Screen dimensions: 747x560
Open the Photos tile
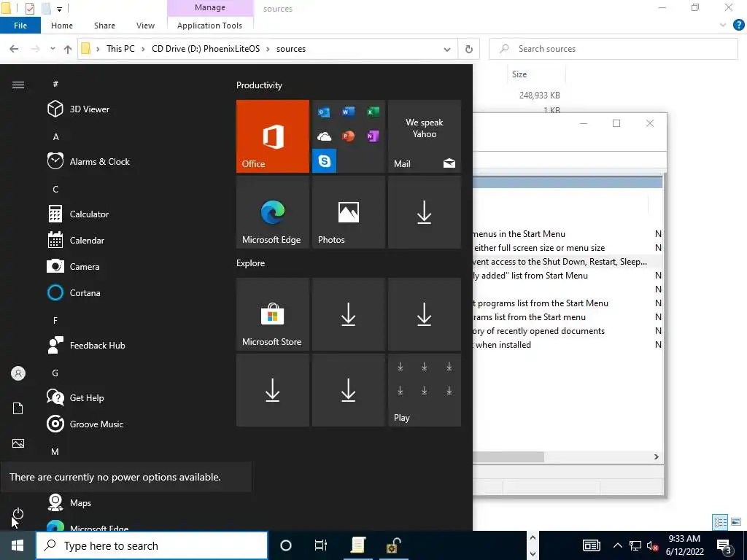(348, 212)
